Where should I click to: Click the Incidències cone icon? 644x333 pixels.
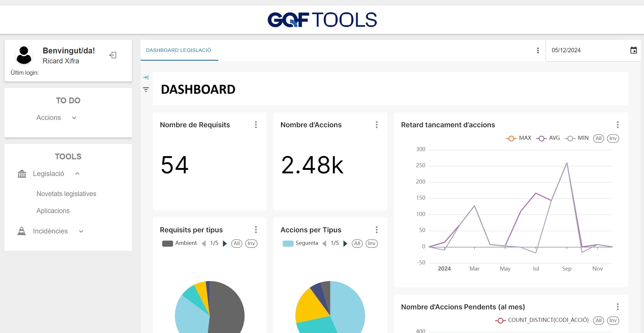click(22, 231)
